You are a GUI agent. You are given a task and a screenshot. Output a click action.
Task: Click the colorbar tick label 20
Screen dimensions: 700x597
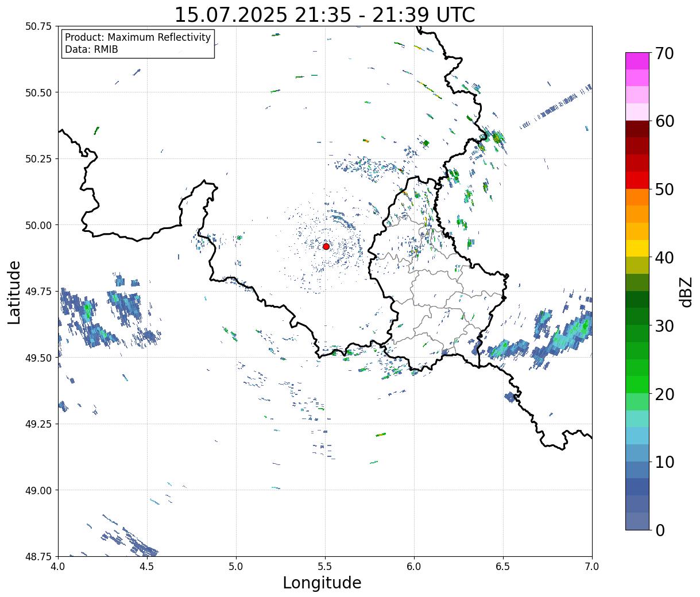[664, 394]
